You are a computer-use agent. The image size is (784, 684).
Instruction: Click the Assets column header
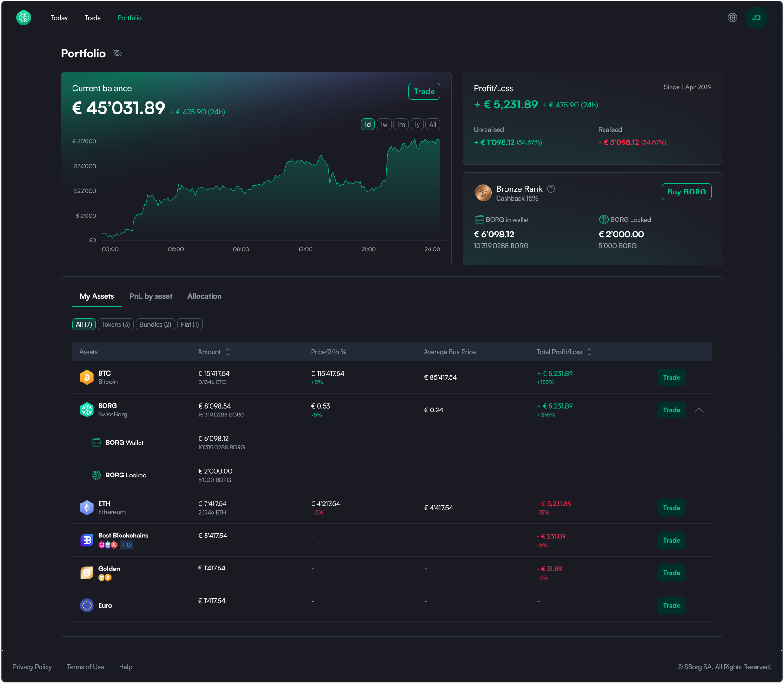pos(88,352)
